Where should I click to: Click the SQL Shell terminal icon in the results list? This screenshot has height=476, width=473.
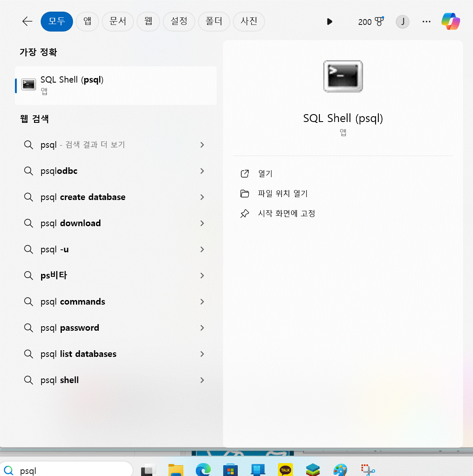point(29,84)
